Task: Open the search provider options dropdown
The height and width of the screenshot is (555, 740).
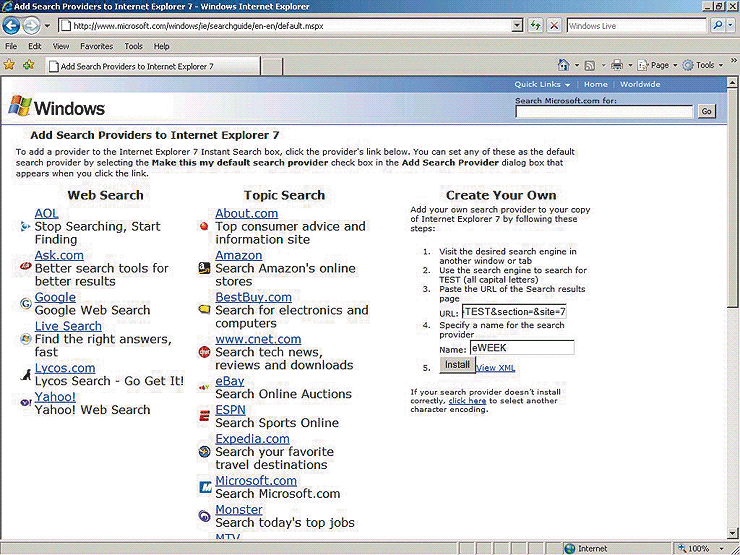Action: point(731,25)
